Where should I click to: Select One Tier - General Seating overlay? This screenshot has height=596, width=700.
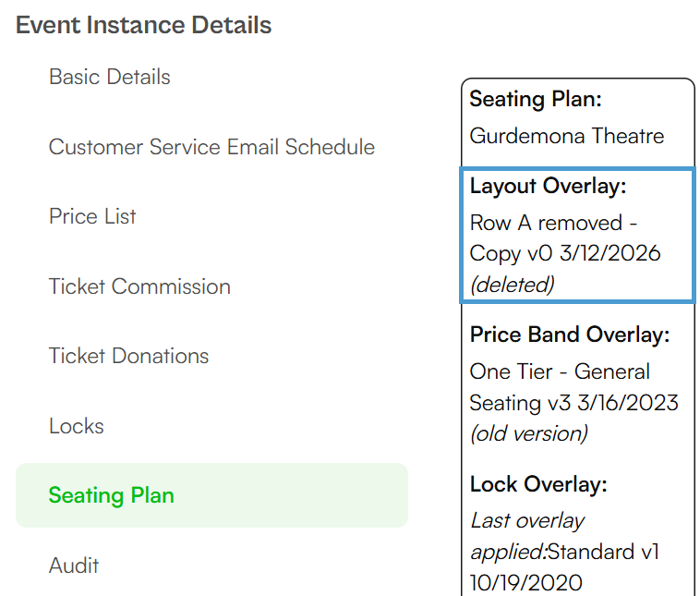click(574, 387)
